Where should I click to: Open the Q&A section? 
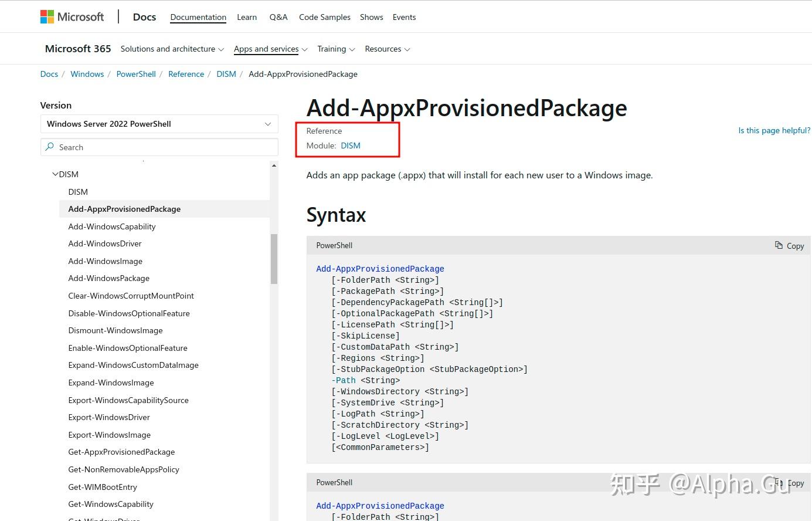278,17
